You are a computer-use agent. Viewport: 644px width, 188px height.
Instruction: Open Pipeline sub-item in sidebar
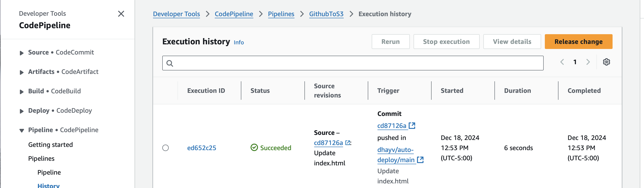(x=49, y=172)
